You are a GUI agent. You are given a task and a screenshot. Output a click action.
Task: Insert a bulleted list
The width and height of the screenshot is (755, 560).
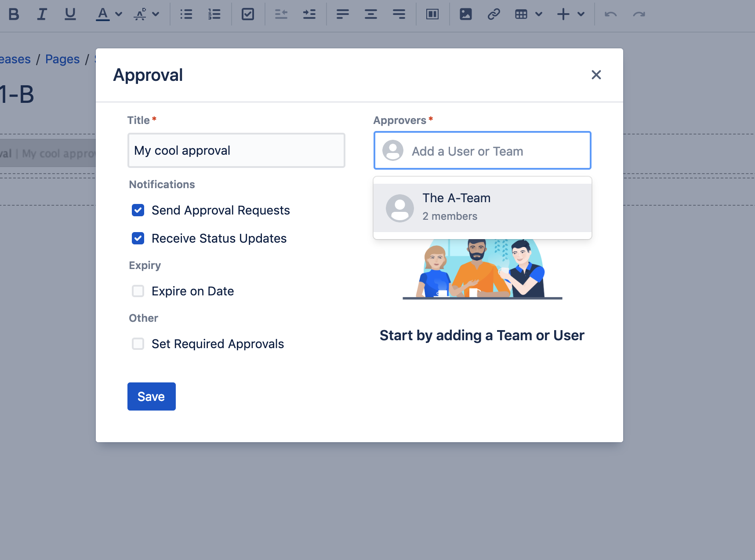tap(186, 15)
